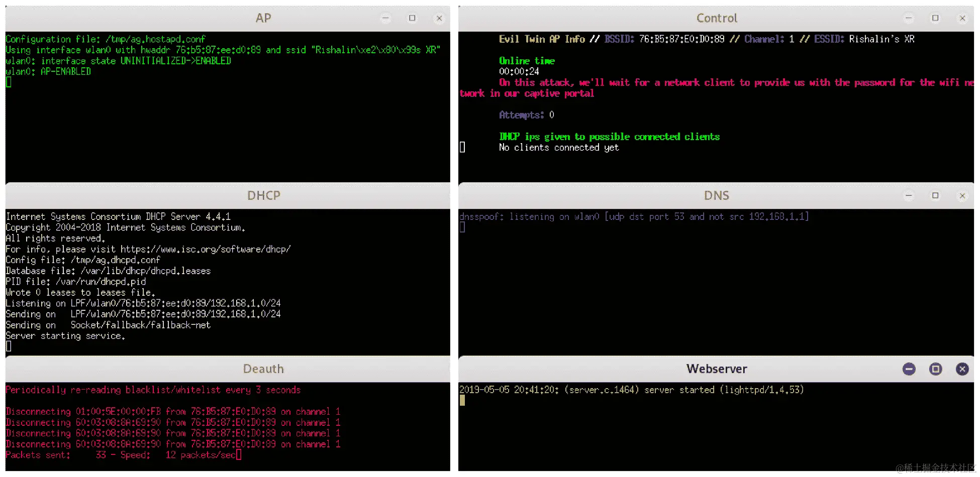The image size is (980, 477).
Task: Click 'Attempts: 0' in Control window
Action: click(527, 115)
